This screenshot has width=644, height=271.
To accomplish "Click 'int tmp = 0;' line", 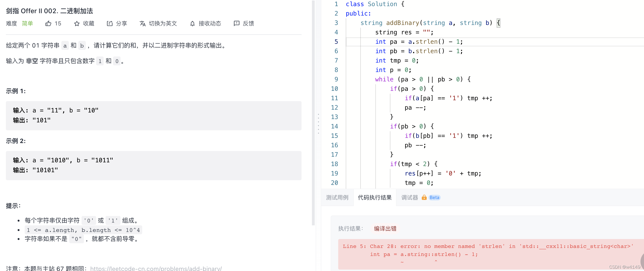I will 397,60.
